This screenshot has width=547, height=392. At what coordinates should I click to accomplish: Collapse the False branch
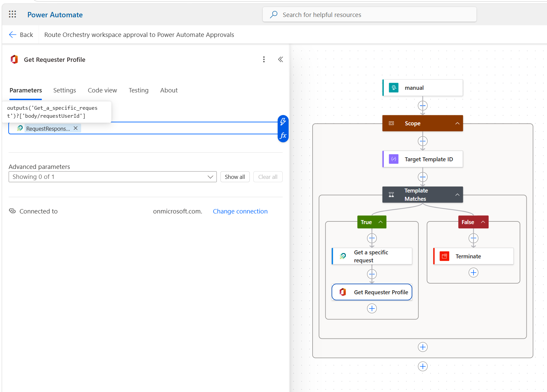[483, 222]
